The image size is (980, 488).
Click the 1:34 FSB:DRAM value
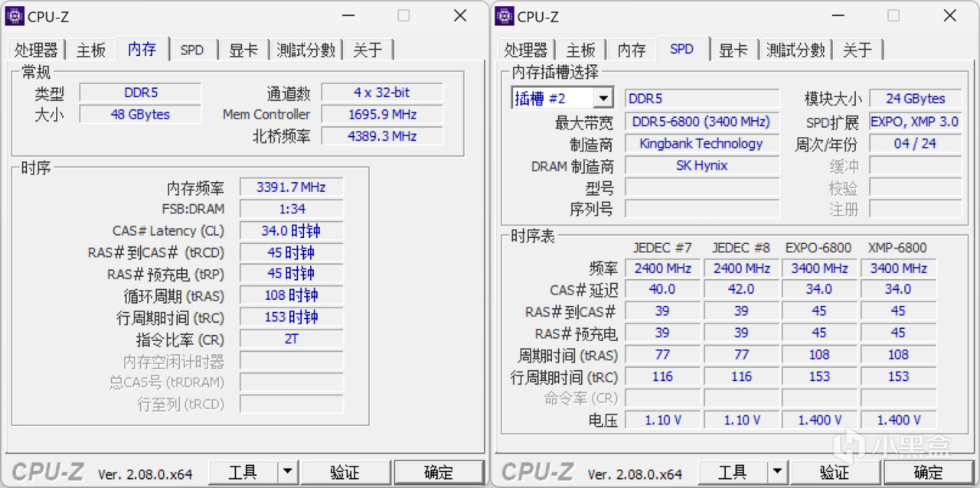click(291, 209)
